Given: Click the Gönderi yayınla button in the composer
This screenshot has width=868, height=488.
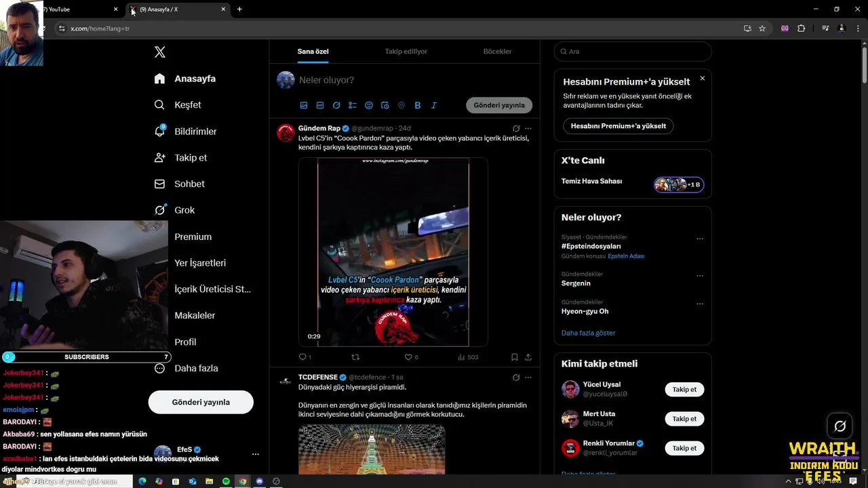Looking at the screenshot, I should click(499, 105).
